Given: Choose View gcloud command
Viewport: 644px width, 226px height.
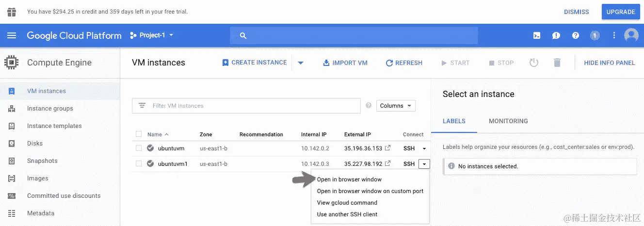Looking at the screenshot, I should (x=347, y=203).
